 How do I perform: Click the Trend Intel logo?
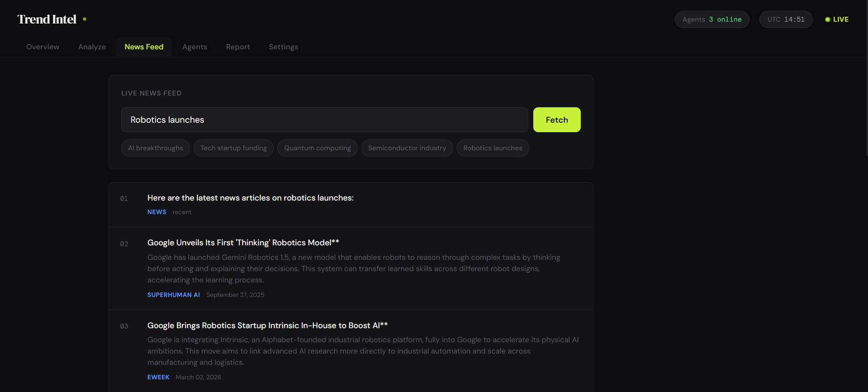[47, 19]
